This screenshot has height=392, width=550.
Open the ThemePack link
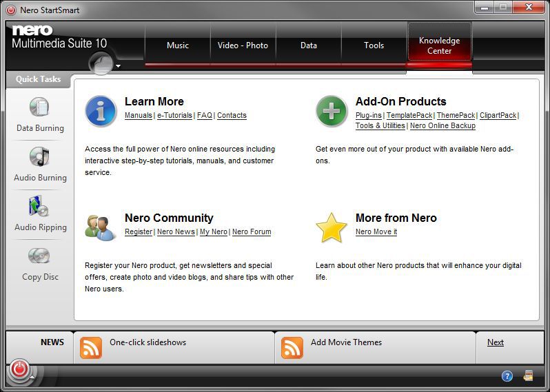(456, 115)
